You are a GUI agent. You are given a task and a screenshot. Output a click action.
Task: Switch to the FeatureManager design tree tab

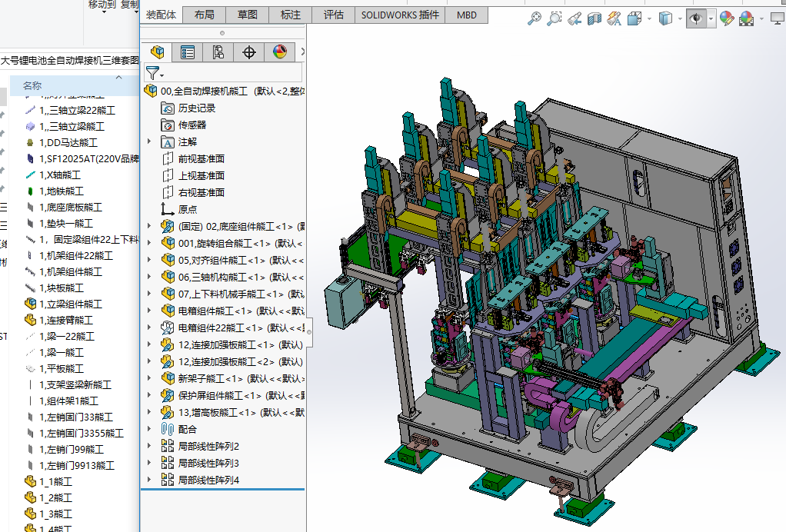pos(157,52)
